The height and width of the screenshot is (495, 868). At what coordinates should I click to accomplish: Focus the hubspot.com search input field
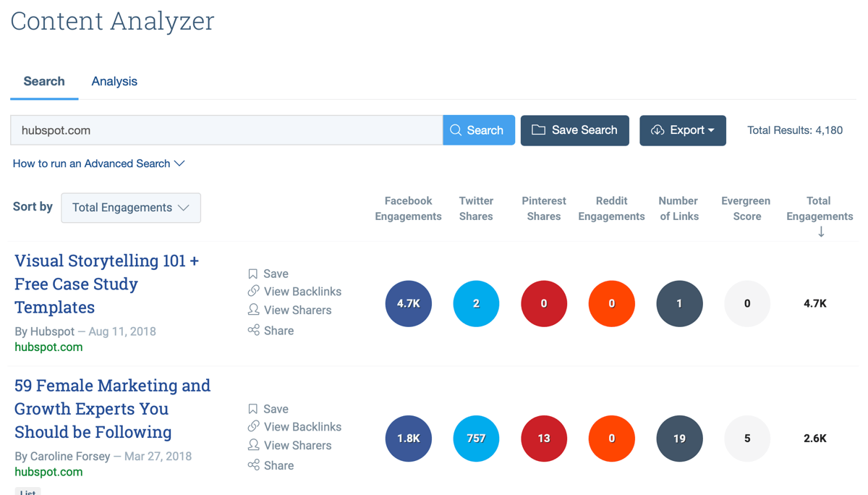pyautogui.click(x=226, y=130)
